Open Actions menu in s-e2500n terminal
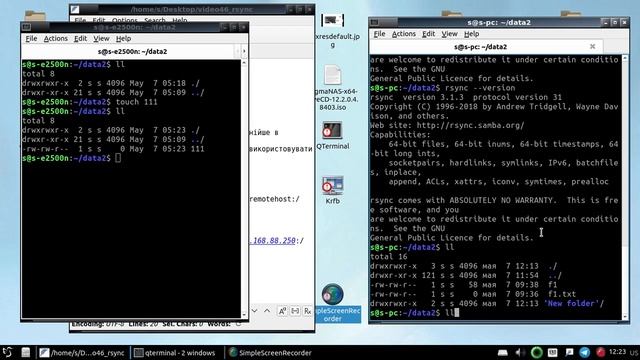This screenshot has height=360, width=640. tap(56, 38)
